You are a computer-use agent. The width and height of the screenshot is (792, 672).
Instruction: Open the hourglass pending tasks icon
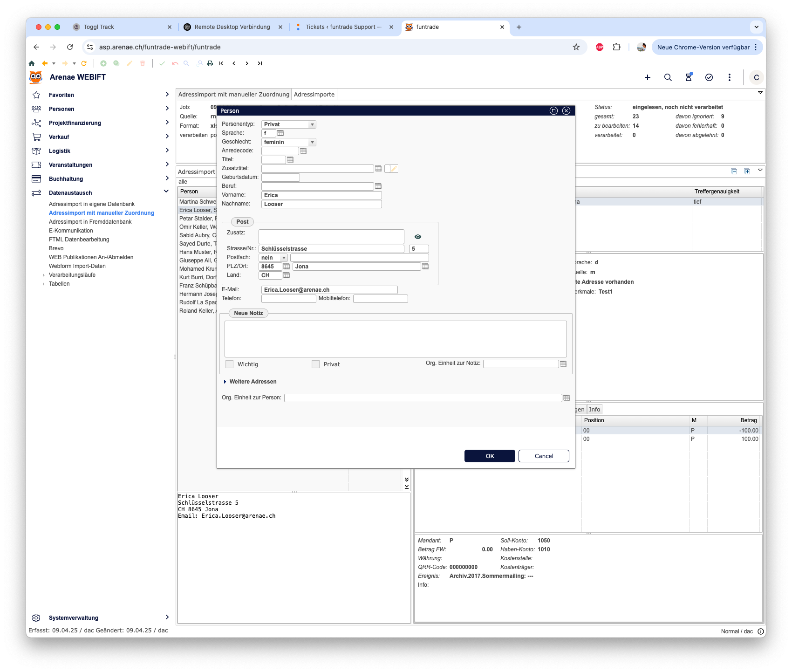coord(688,77)
